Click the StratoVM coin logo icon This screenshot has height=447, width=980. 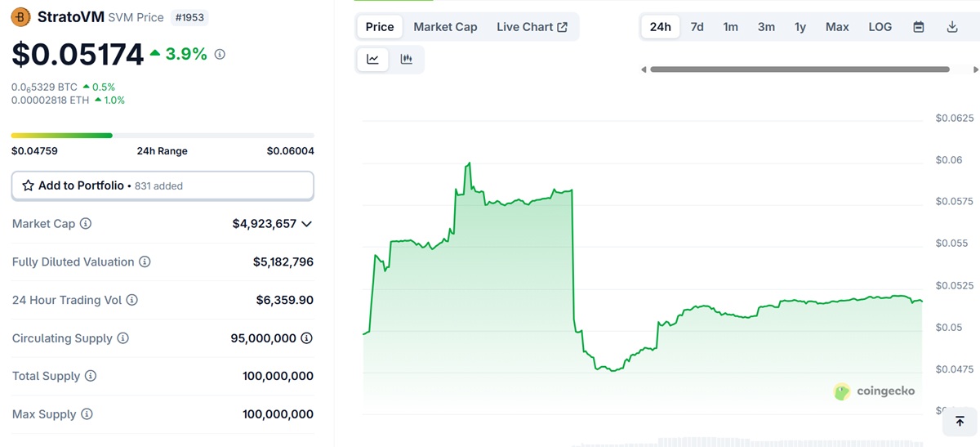click(x=21, y=16)
